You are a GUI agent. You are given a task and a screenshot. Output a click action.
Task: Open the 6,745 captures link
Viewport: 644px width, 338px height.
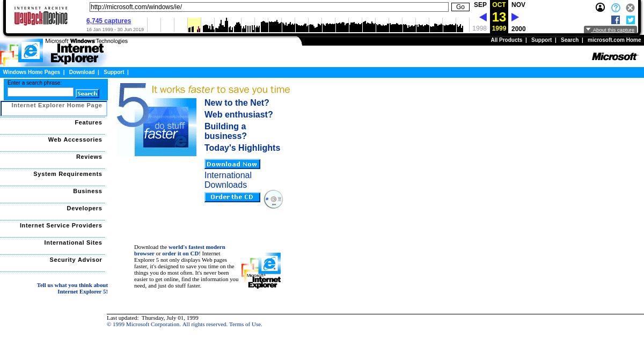pyautogui.click(x=109, y=21)
